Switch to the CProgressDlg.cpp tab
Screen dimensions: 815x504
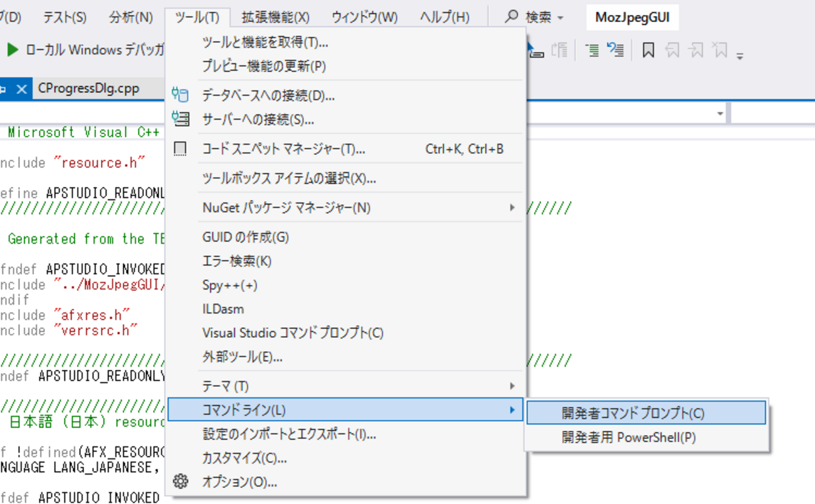pyautogui.click(x=88, y=88)
